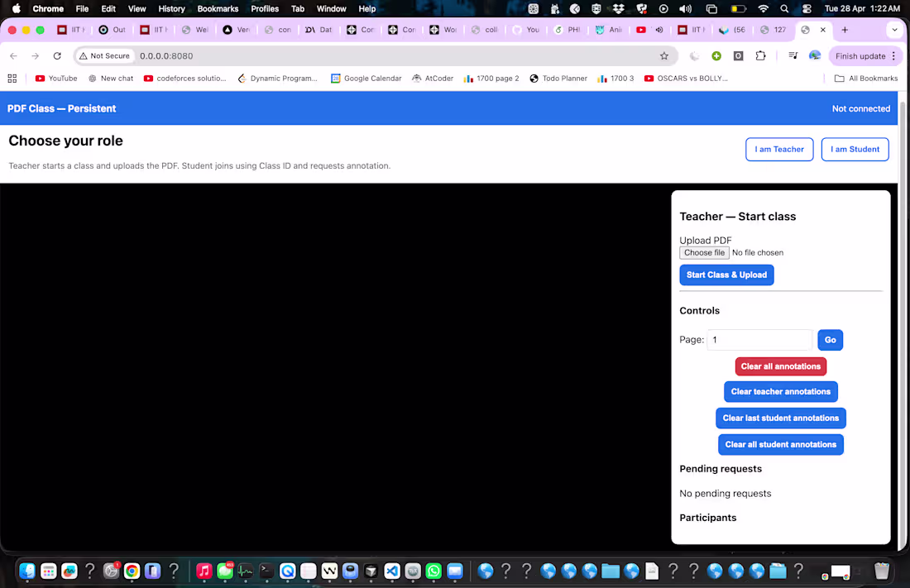Image resolution: width=910 pixels, height=588 pixels.
Task: Open the media controls icon in toolbar
Action: 793,55
